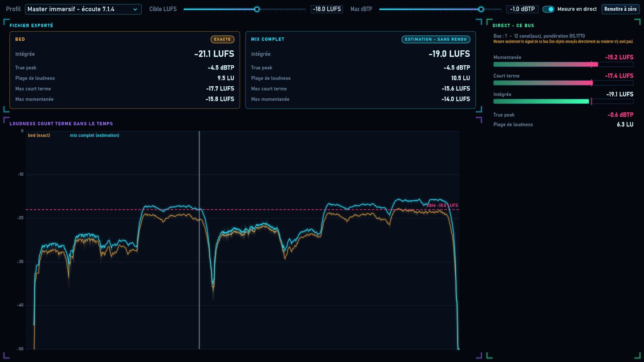Click the Max dBTP label in top bar
The image size is (644, 362).
point(361,9)
